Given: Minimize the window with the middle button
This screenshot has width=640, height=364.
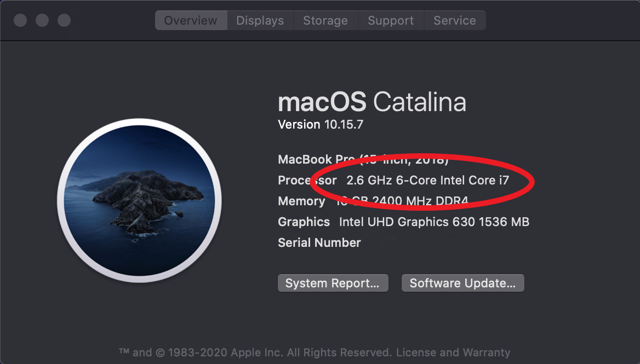Looking at the screenshot, I should coord(42,20).
